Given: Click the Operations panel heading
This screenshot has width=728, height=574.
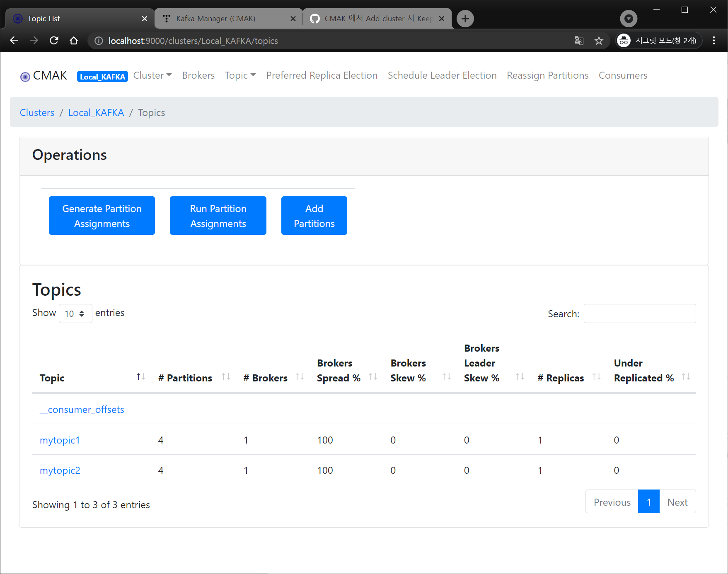Looking at the screenshot, I should 70,155.
